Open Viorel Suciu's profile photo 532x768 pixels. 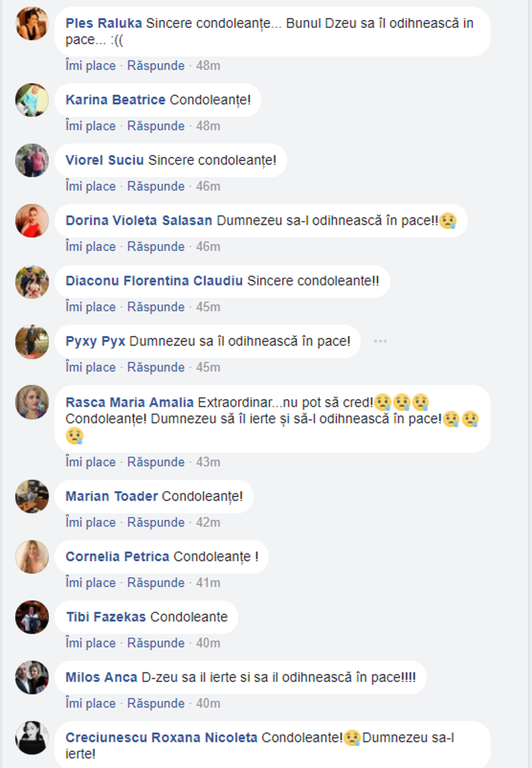tap(33, 160)
